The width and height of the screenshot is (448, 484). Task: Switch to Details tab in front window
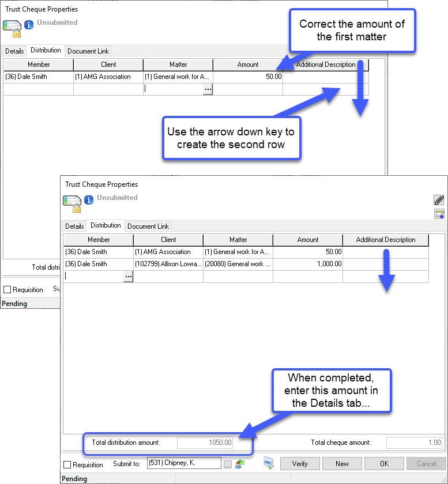pyautogui.click(x=74, y=226)
